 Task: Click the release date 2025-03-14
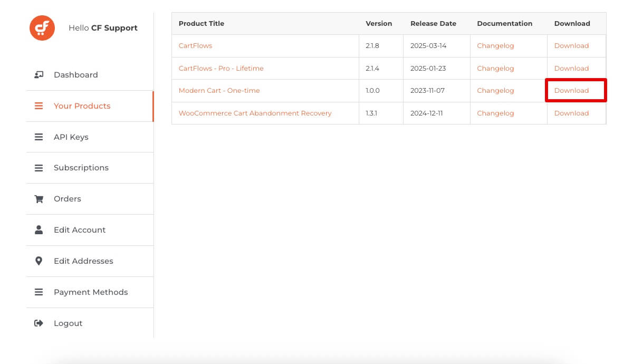428,46
